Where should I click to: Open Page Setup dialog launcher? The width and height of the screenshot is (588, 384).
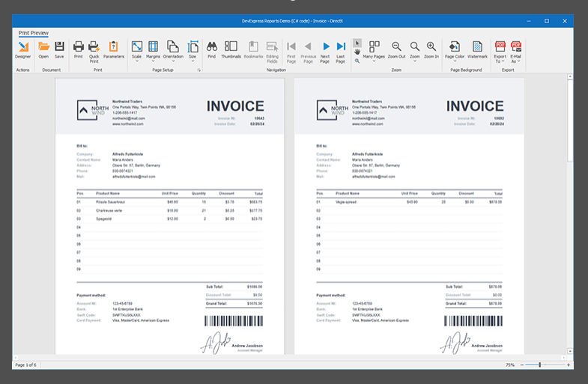[198, 70]
